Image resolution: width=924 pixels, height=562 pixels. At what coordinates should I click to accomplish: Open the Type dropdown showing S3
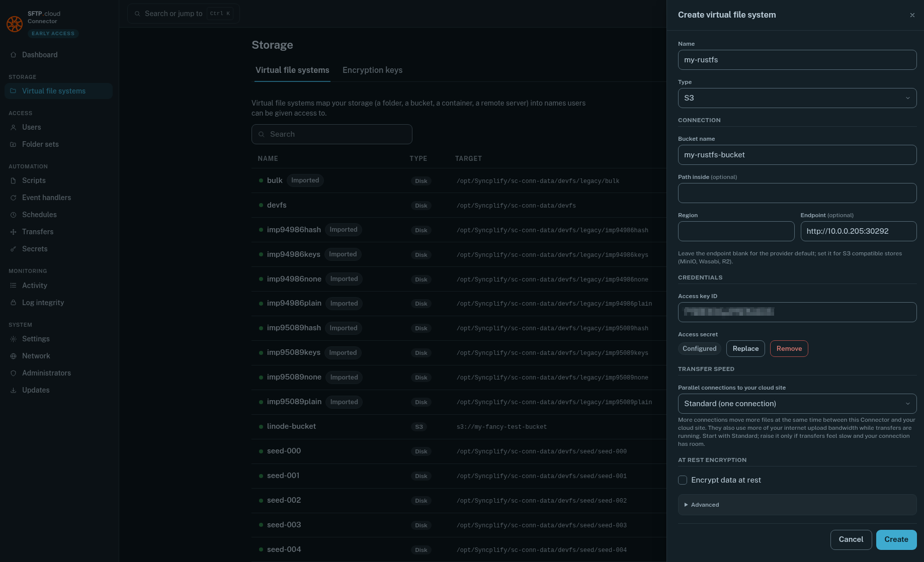pos(797,98)
